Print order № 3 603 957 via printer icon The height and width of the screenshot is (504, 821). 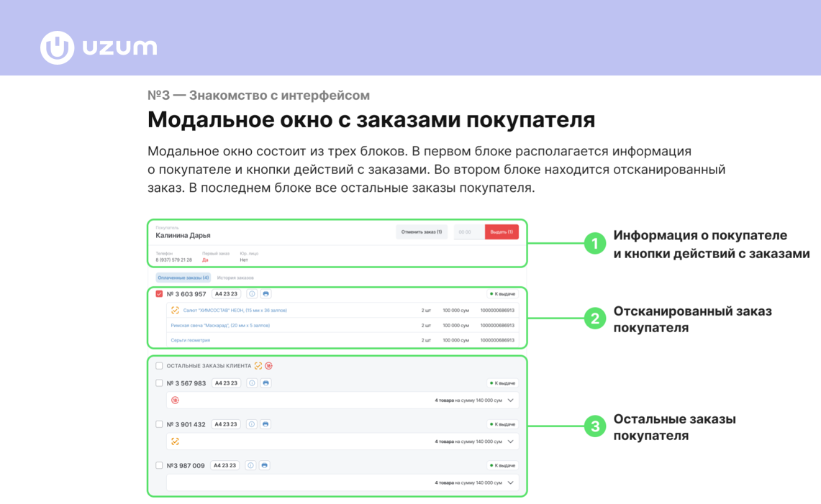coord(266,294)
